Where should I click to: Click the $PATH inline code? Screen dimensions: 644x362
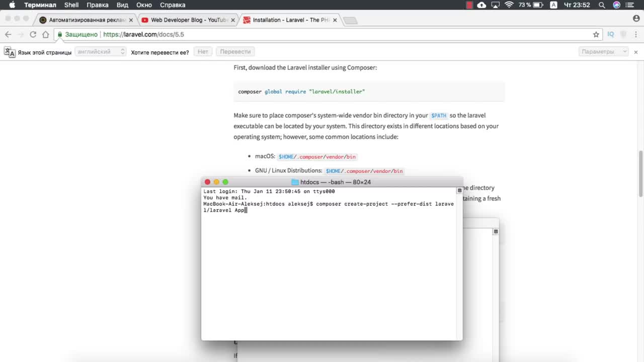pyautogui.click(x=439, y=116)
